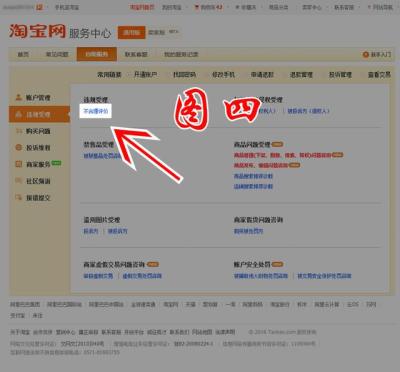Click the Taobao 淘宝网 logo

point(37,32)
